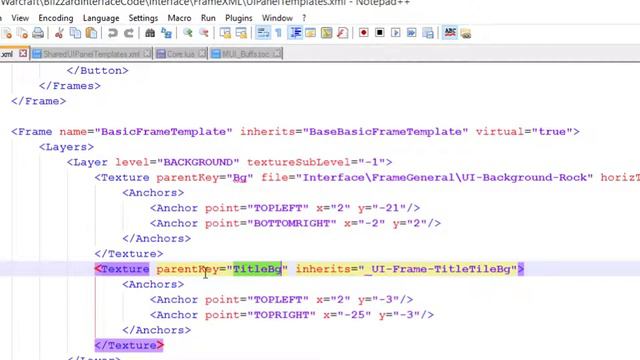640x360 pixels.
Task: Click the "BOTTOMRIGHT" anchor point value
Action: [291, 224]
